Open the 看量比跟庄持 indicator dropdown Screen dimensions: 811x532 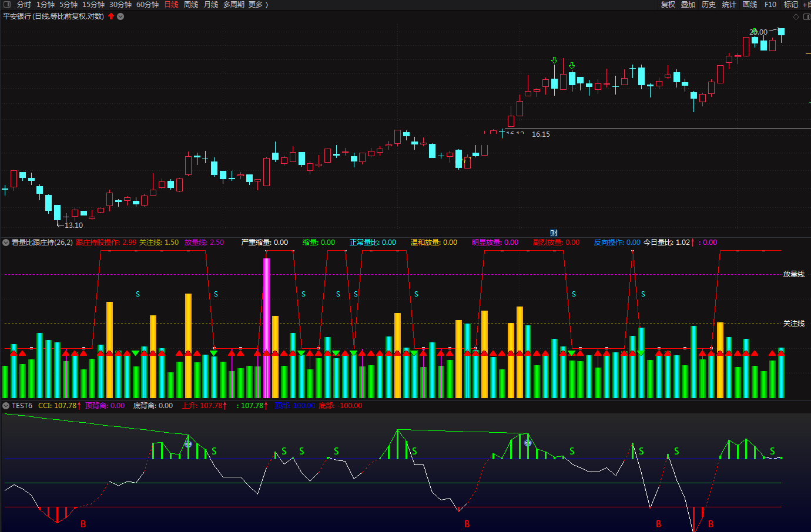(x=6, y=242)
